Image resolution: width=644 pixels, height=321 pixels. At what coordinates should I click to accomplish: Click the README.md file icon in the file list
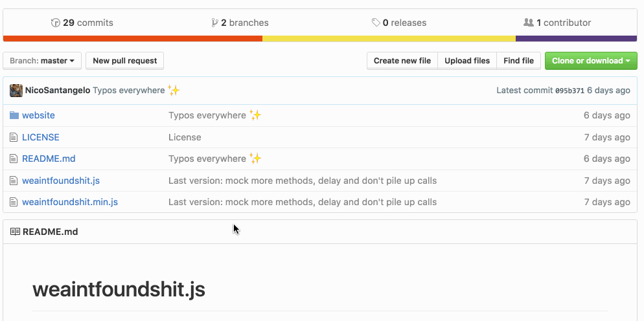pyautogui.click(x=14, y=159)
